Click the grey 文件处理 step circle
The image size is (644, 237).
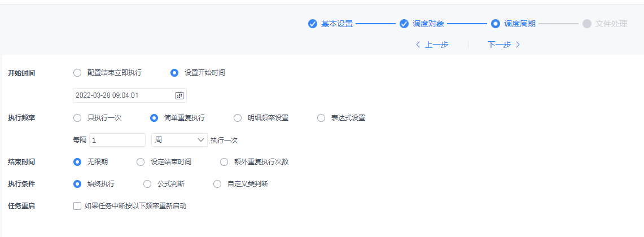pyautogui.click(x=587, y=24)
